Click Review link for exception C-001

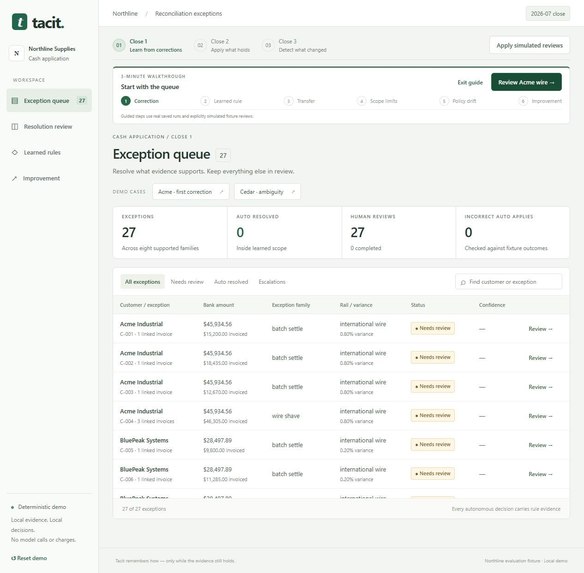(540, 329)
